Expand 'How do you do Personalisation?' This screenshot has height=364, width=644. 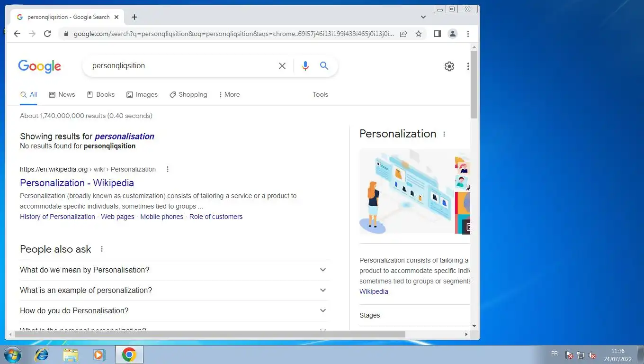coord(174,310)
